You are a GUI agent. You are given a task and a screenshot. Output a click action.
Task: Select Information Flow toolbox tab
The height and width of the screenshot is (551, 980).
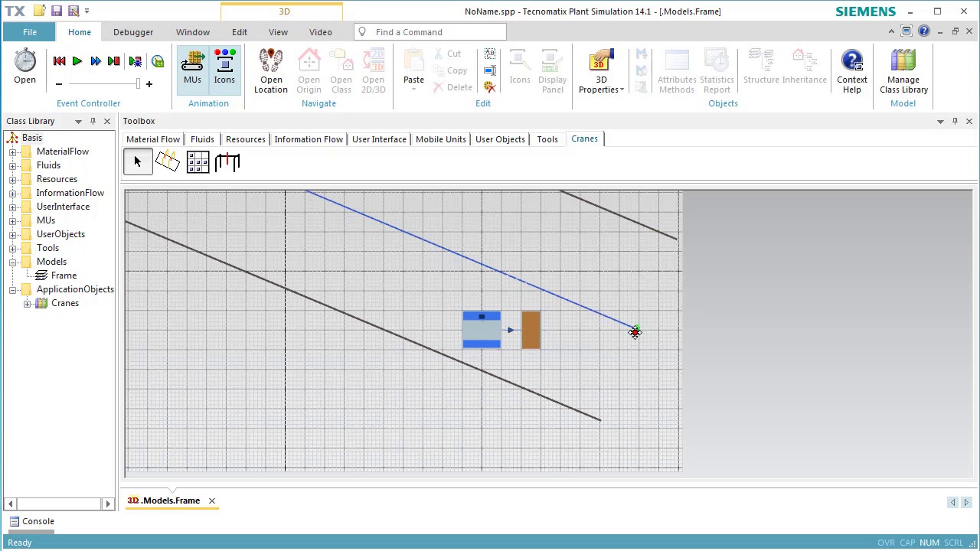[x=309, y=139]
